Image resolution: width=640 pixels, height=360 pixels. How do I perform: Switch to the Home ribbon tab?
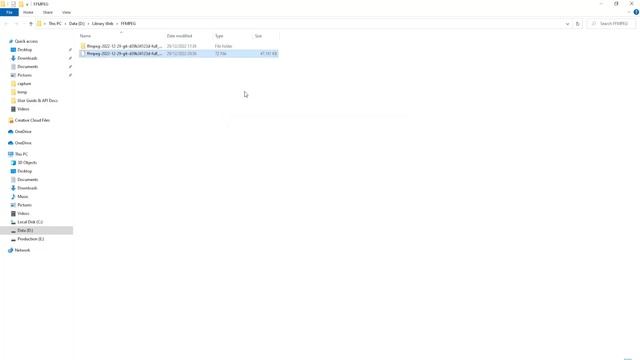tap(28, 12)
